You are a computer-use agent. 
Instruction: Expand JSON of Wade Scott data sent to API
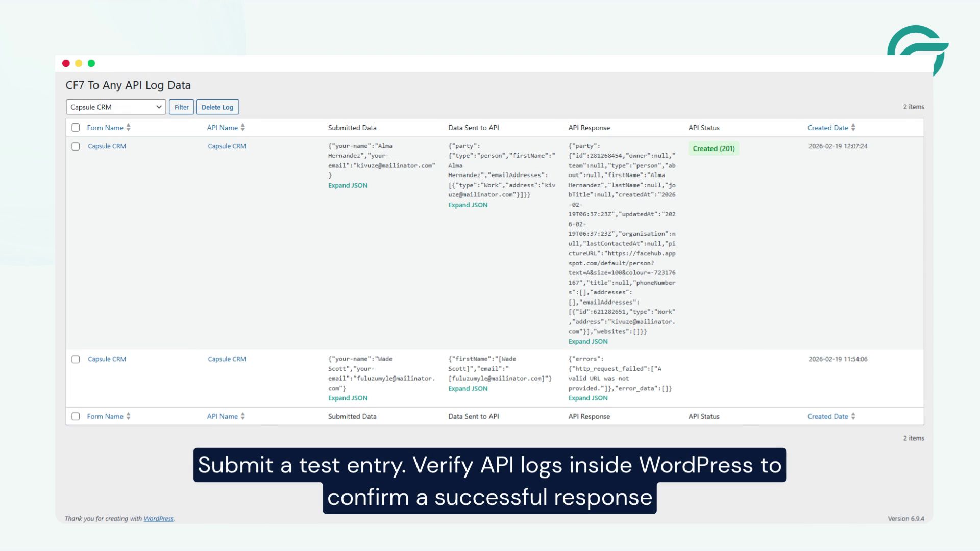click(x=468, y=389)
